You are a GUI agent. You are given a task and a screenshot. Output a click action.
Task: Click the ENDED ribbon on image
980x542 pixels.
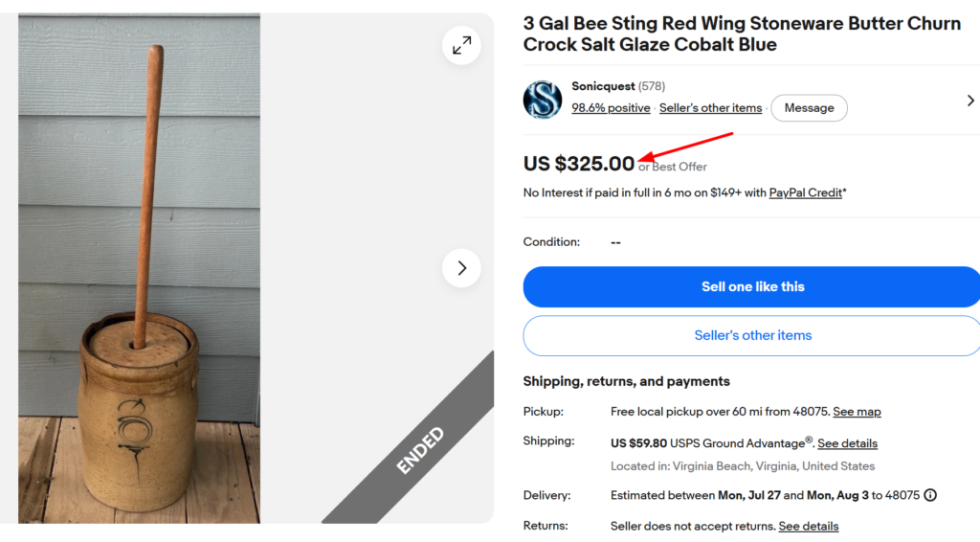coord(420,451)
